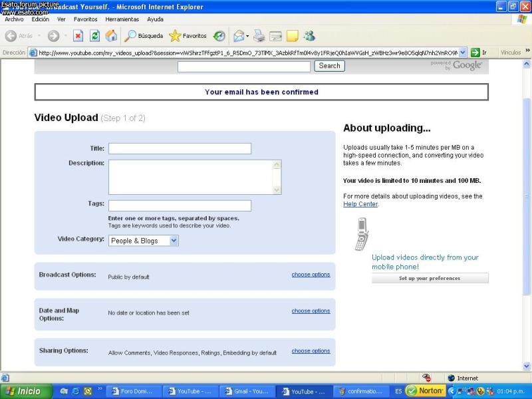Screen dimensions: 532x399
Task: Click the mobile phone upload image
Action: tap(362, 234)
